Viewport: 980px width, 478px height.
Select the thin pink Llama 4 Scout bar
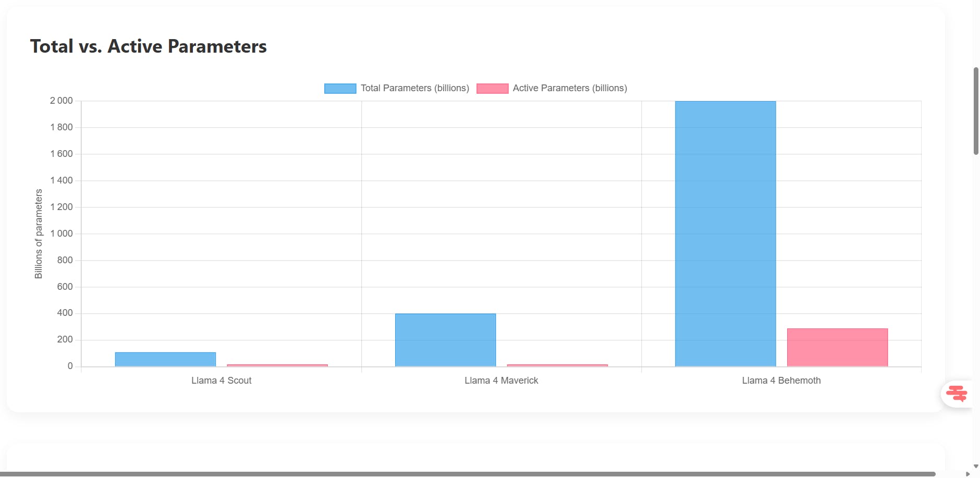277,365
